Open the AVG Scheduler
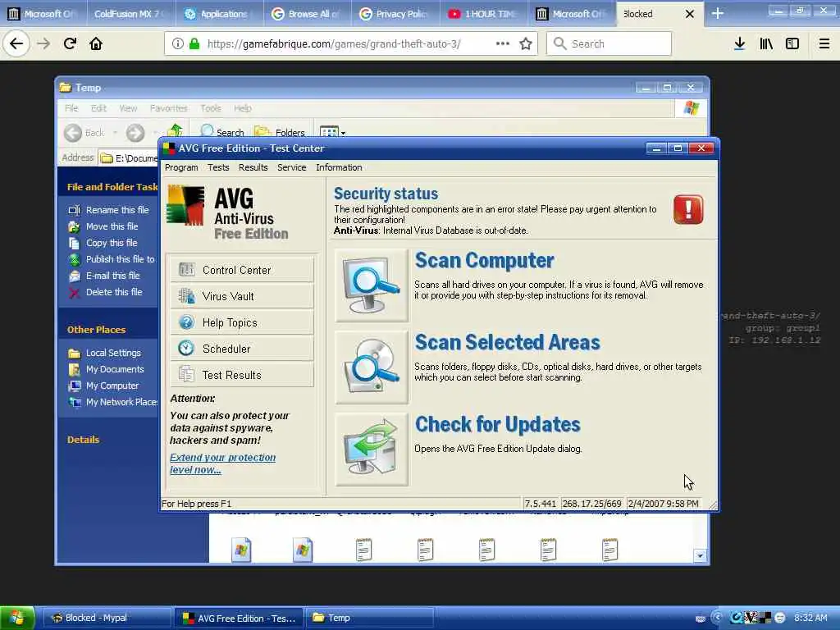The height and width of the screenshot is (630, 840). tap(242, 349)
